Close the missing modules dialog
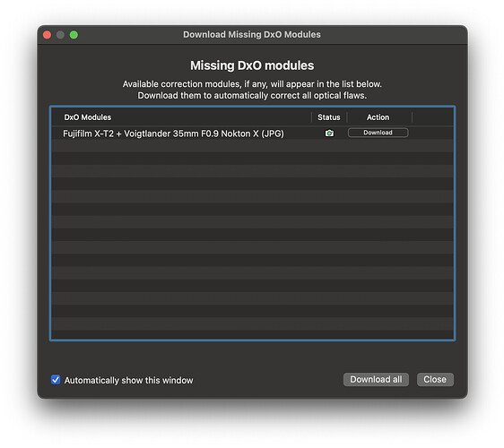 435,379
